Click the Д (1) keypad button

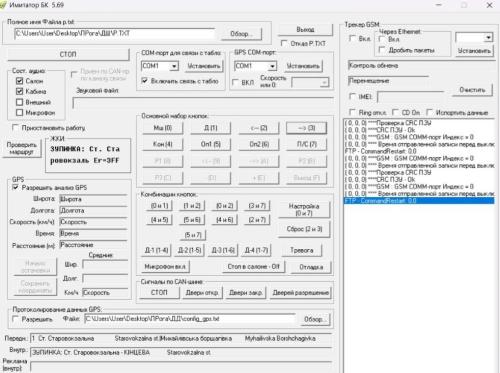click(210, 128)
